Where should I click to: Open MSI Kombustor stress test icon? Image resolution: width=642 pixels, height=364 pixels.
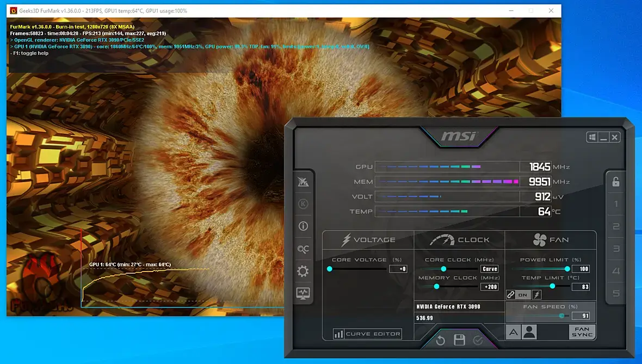click(303, 182)
